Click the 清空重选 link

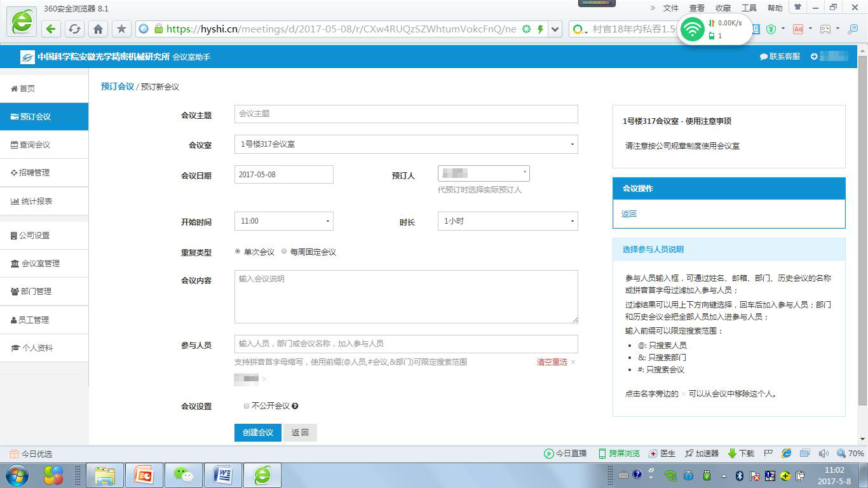(552, 362)
